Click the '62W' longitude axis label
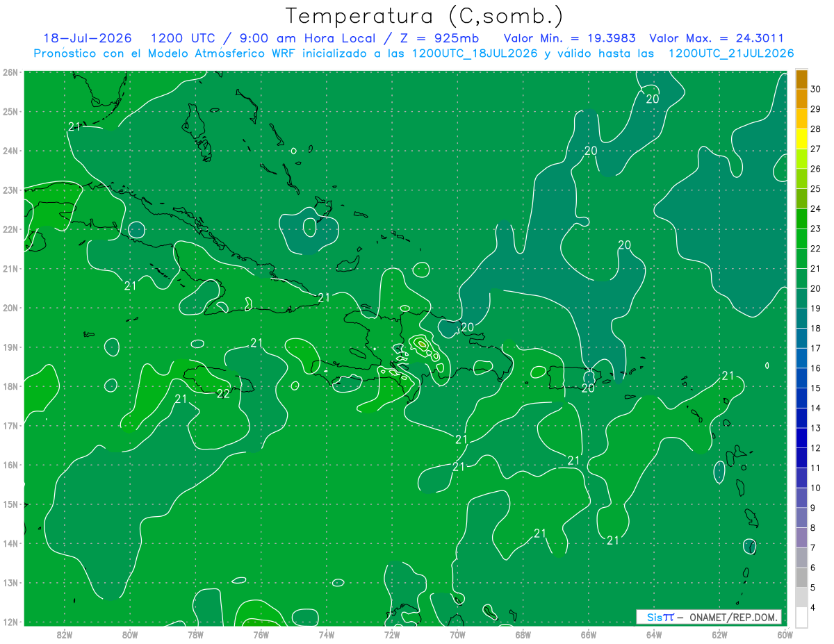Screen dimensions: 834x644 [x=719, y=634]
